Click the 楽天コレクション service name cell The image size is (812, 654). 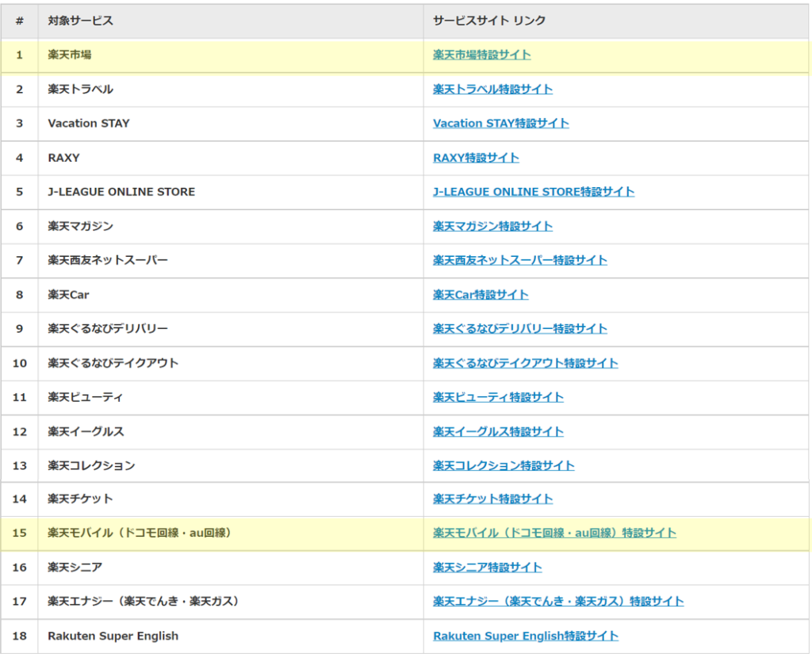point(231,465)
